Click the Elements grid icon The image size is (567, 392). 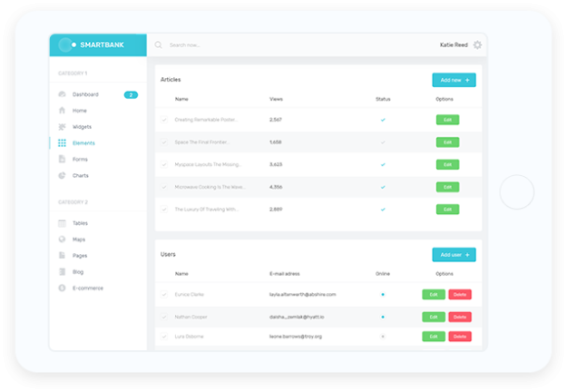63,143
